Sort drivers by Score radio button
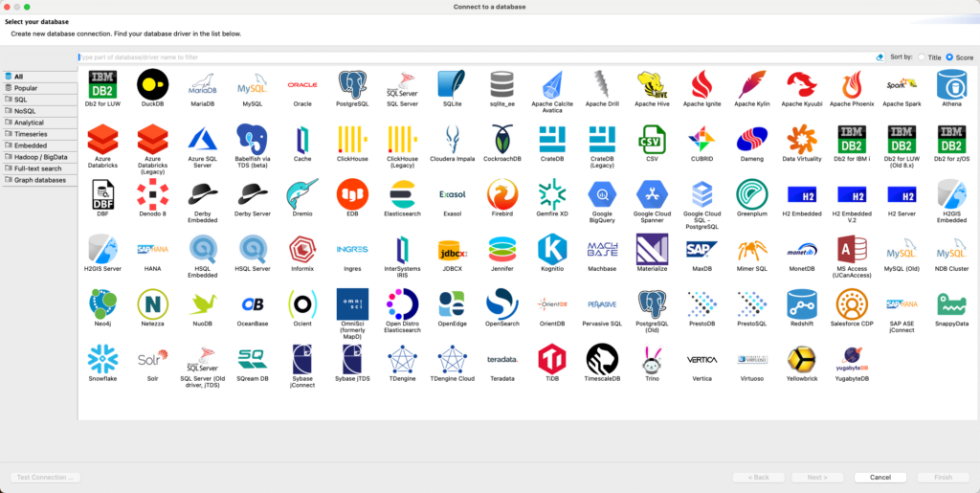This screenshot has width=980, height=493. point(949,57)
